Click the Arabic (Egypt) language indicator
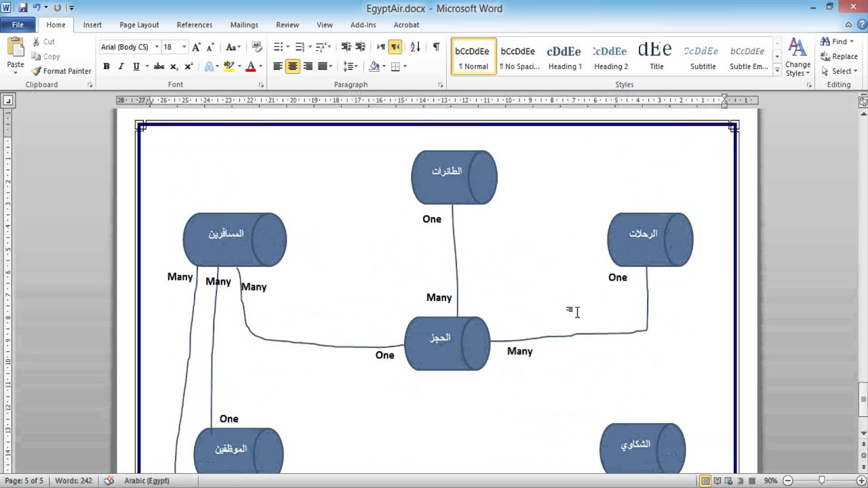 click(146, 481)
